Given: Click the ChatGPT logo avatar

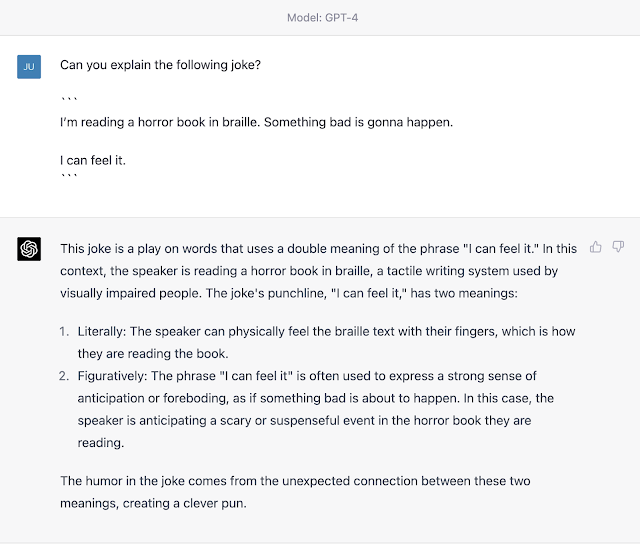Looking at the screenshot, I should coord(29,249).
